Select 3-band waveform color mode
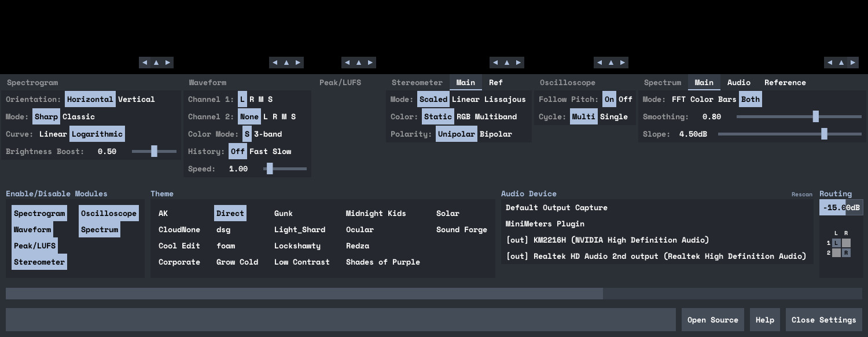 [268, 134]
